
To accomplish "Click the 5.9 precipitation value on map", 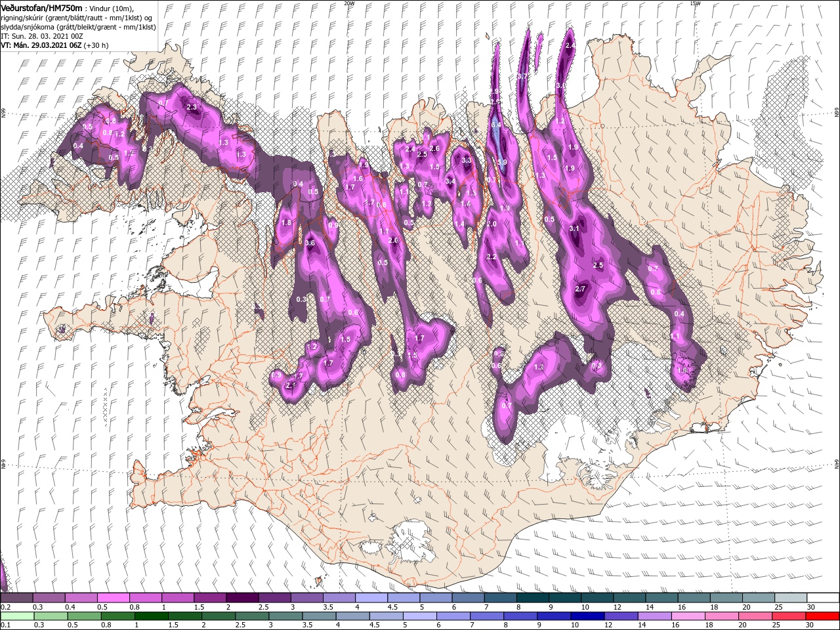I will tap(503, 162).
